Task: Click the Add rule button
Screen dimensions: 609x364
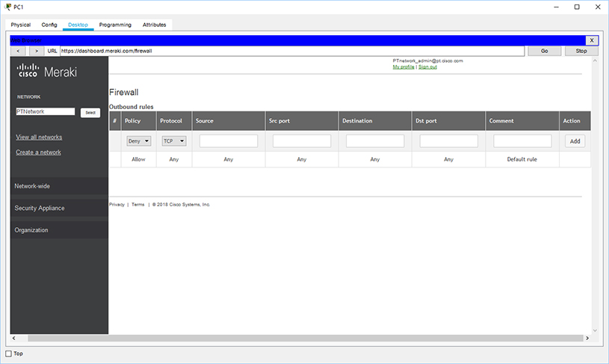Action: [575, 141]
